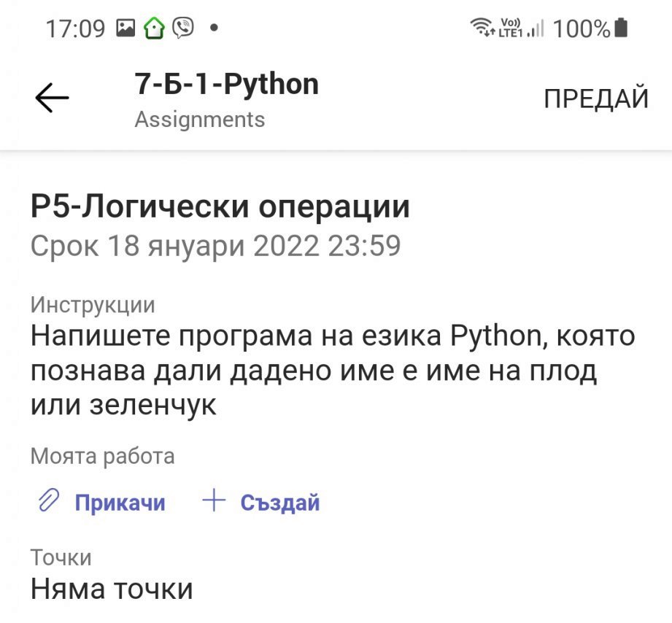Select the Създай create link

(x=279, y=503)
